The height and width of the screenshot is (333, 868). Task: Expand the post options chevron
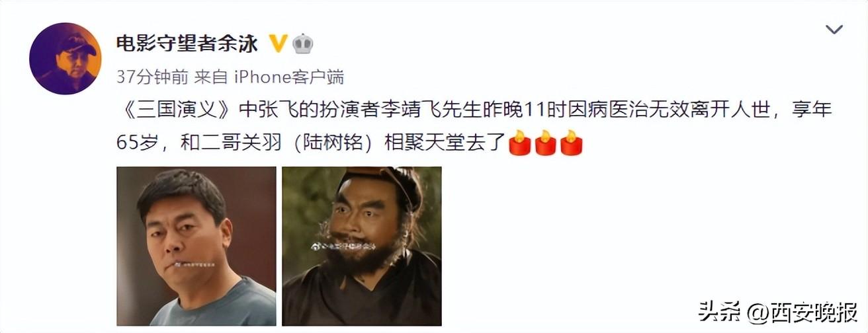tap(835, 30)
